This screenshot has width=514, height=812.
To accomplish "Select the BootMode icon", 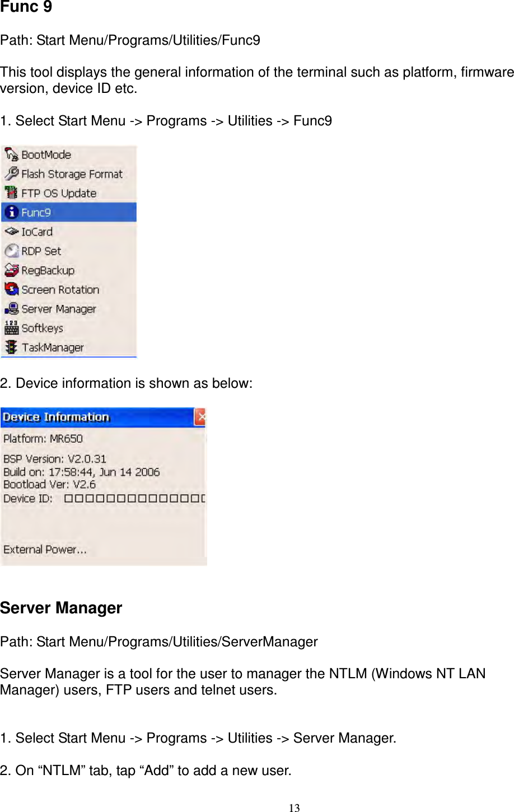I will (x=12, y=155).
